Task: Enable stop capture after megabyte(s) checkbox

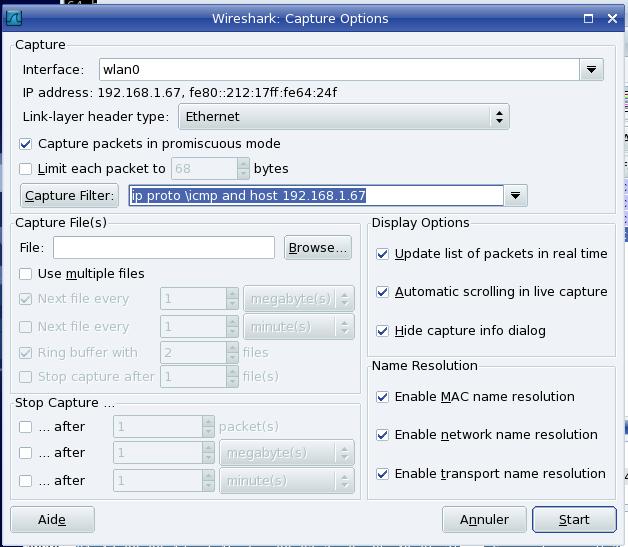Action: (26, 453)
